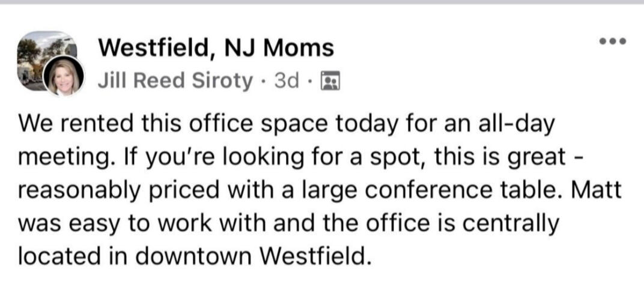The height and width of the screenshot is (308, 644).
Task: Click the 3d post timestamp
Action: coord(287,80)
